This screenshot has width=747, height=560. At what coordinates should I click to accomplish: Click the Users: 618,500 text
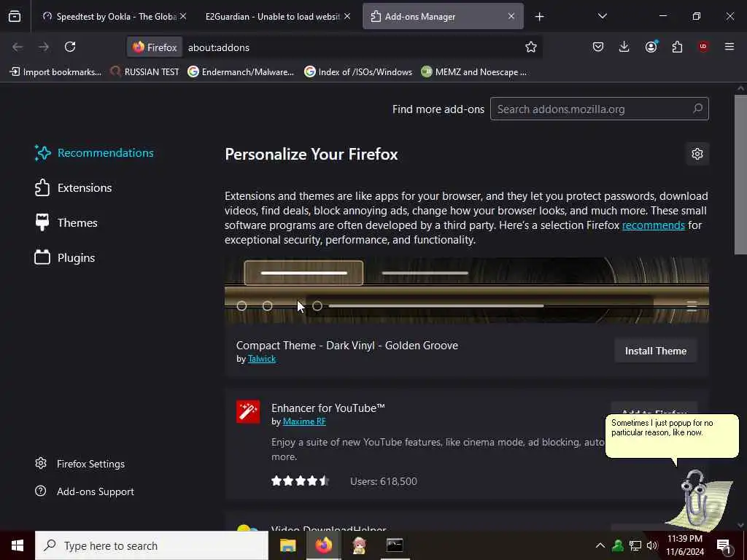point(384,481)
